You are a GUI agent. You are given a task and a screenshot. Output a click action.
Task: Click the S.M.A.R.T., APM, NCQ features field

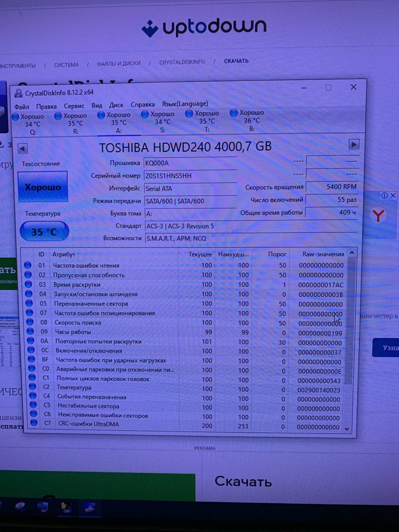(x=251, y=238)
